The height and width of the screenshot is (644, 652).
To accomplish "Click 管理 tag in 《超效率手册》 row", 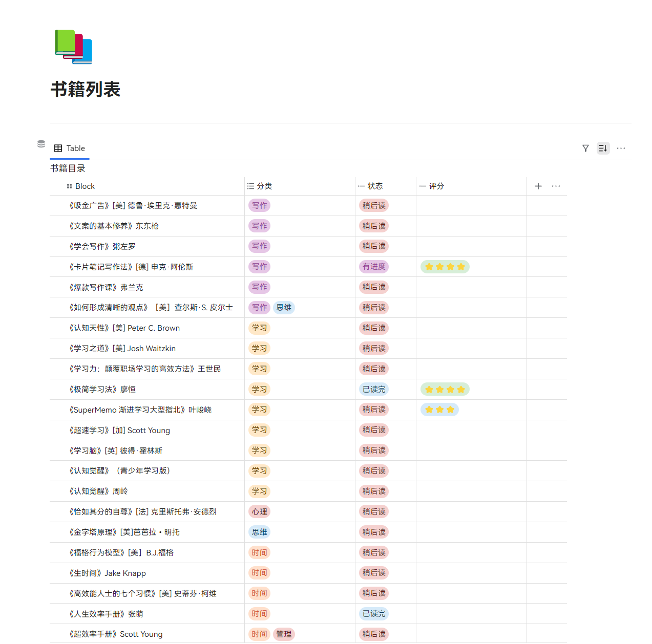I will coord(284,634).
